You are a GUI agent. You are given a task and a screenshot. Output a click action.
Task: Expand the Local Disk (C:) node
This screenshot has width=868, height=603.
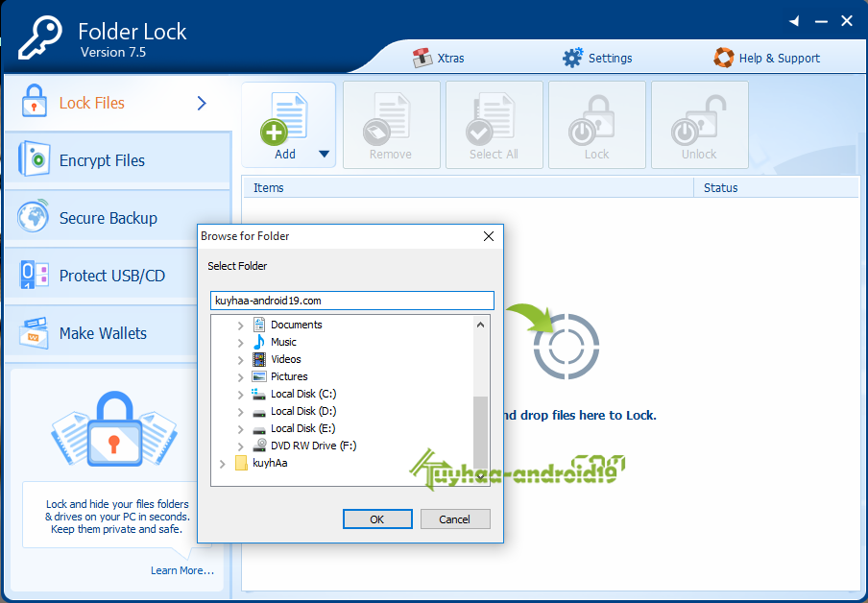pos(240,395)
